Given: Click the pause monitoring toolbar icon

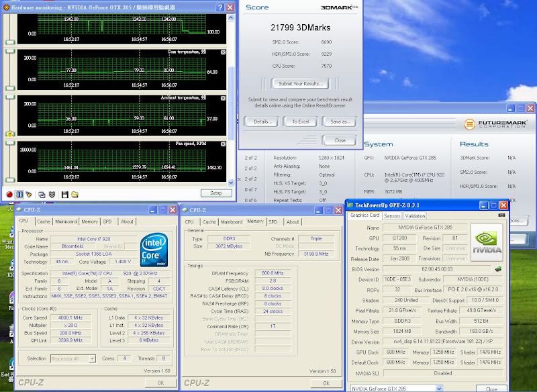Looking at the screenshot, I should pos(19,194).
